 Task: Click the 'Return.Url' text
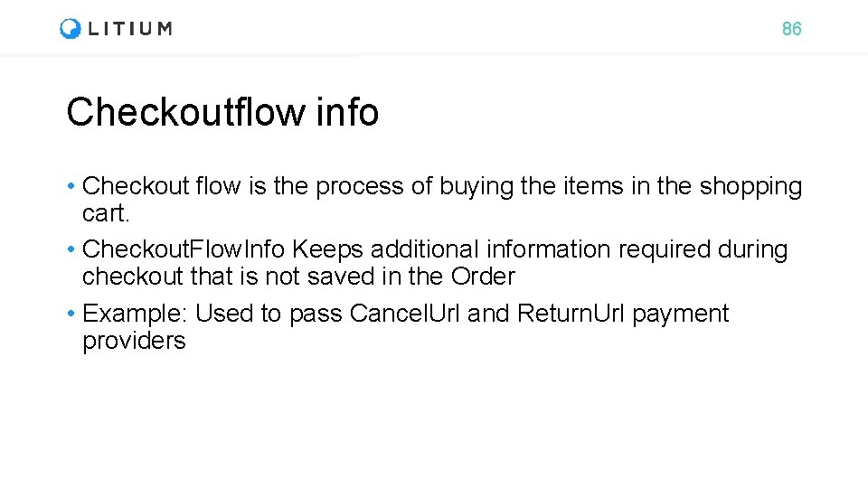[571, 314]
